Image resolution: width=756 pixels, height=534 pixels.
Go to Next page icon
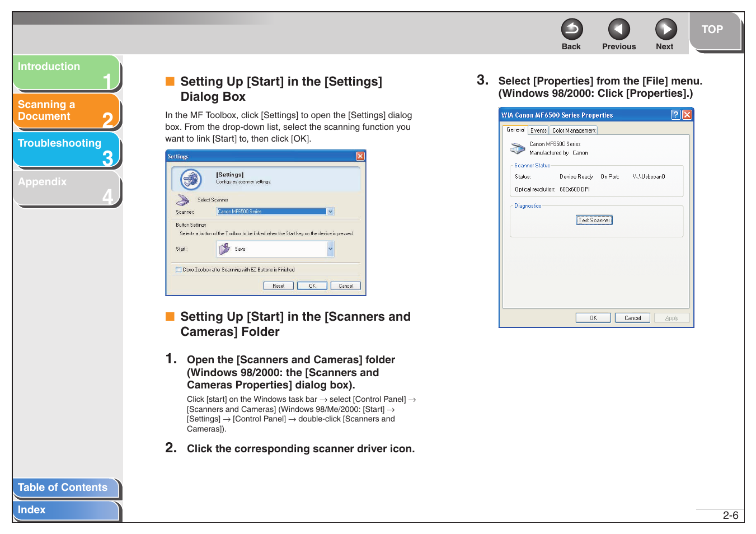(665, 29)
